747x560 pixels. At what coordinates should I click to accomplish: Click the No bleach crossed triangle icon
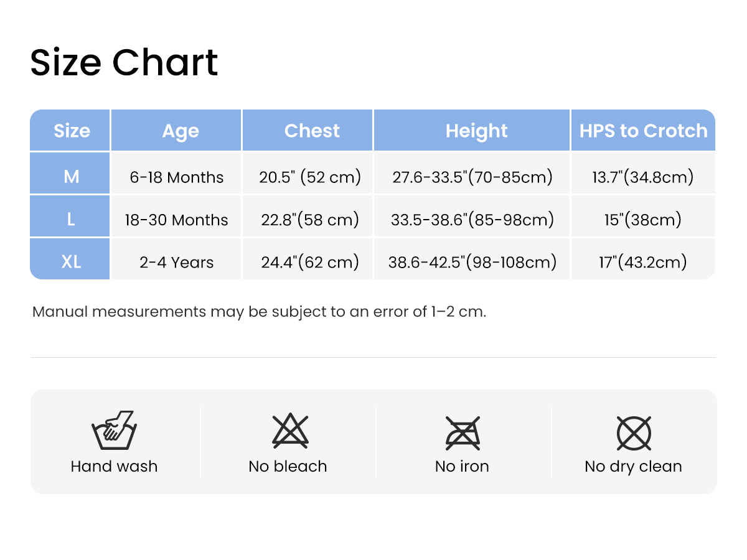(x=291, y=431)
